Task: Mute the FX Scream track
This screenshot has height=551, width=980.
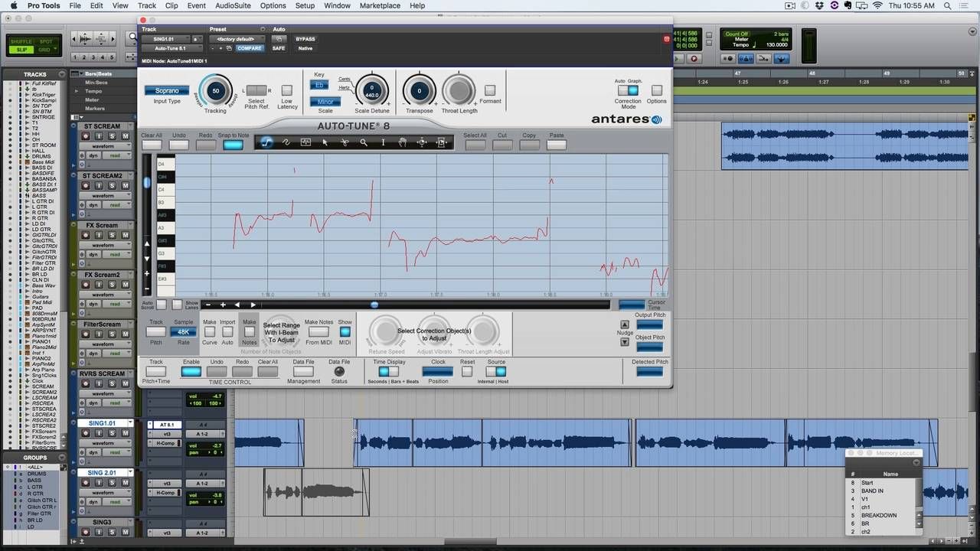Action: coord(125,236)
